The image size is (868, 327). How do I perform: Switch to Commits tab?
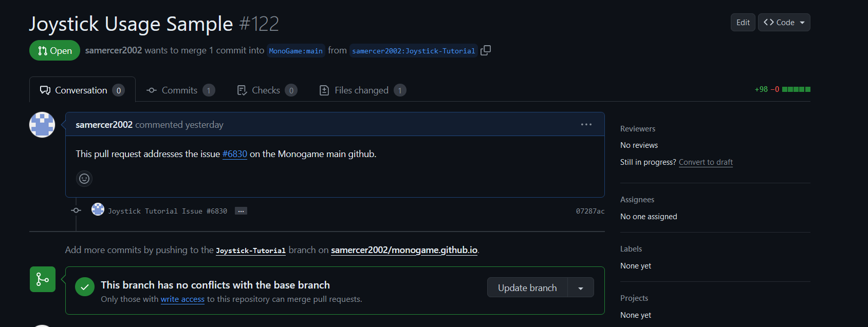click(x=180, y=90)
